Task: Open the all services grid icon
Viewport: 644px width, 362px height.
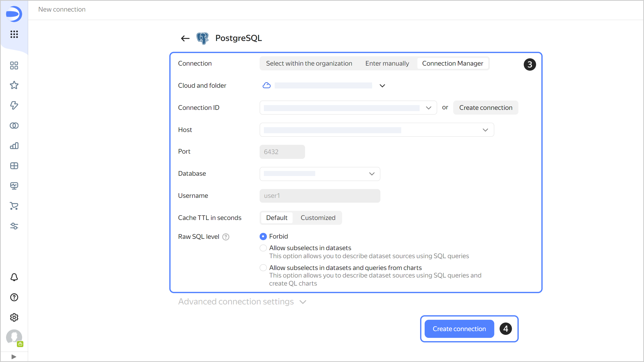Action: click(14, 34)
